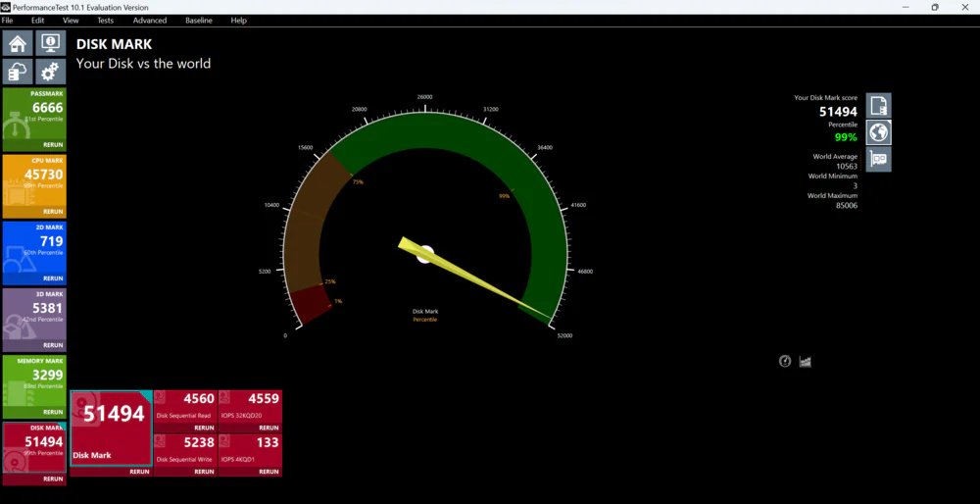Open the cloud baseline management icon
This screenshot has height=504, width=980.
tap(18, 72)
